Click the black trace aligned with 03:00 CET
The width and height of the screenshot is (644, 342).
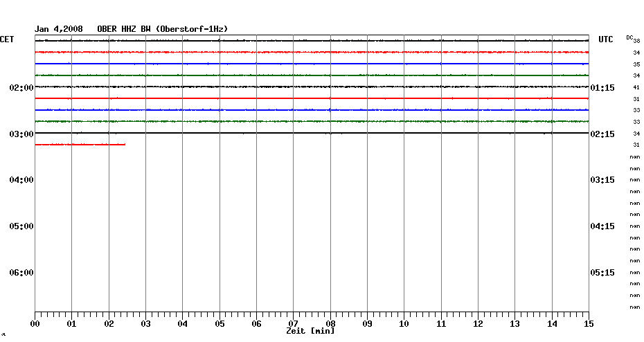point(312,133)
